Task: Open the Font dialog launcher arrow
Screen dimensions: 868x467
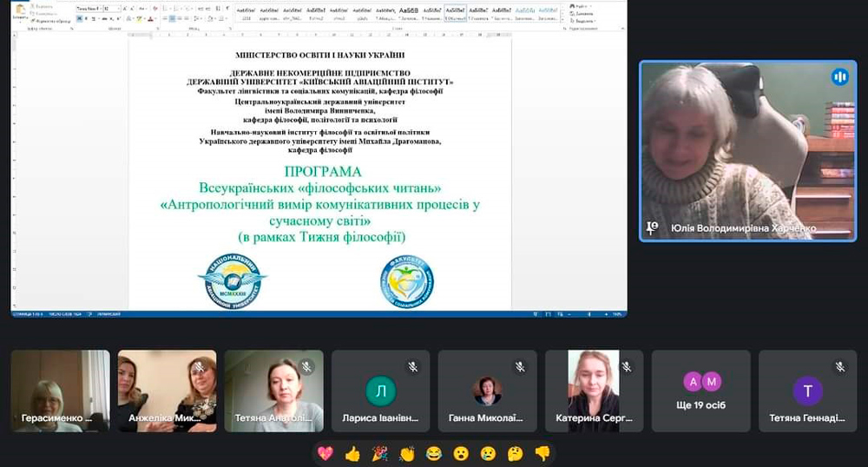Action: pyautogui.click(x=158, y=28)
